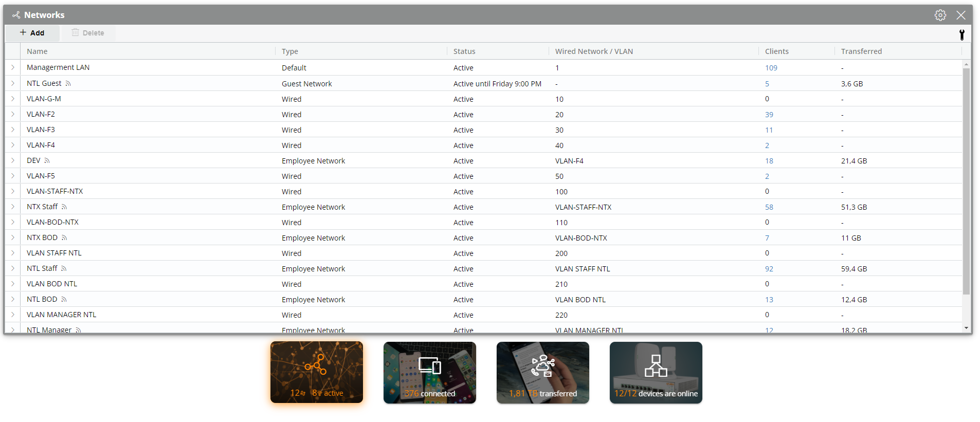The height and width of the screenshot is (422, 980).
Task: Sort by the Clients column header
Action: pos(777,51)
